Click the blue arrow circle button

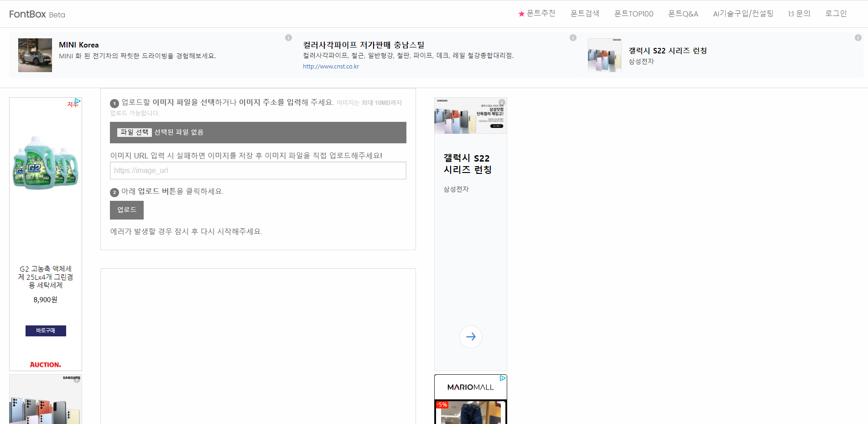click(471, 337)
